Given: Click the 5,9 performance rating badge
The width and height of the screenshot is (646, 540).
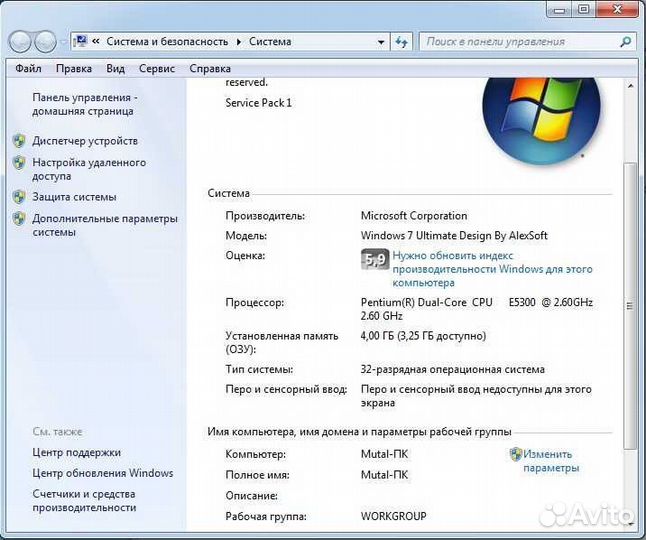Looking at the screenshot, I should 375,259.
